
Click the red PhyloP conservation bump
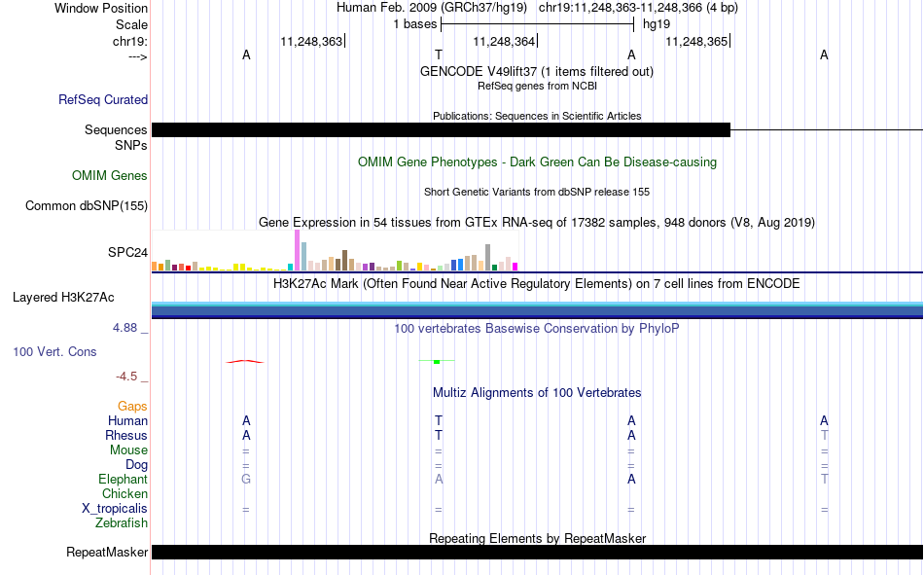click(x=245, y=362)
